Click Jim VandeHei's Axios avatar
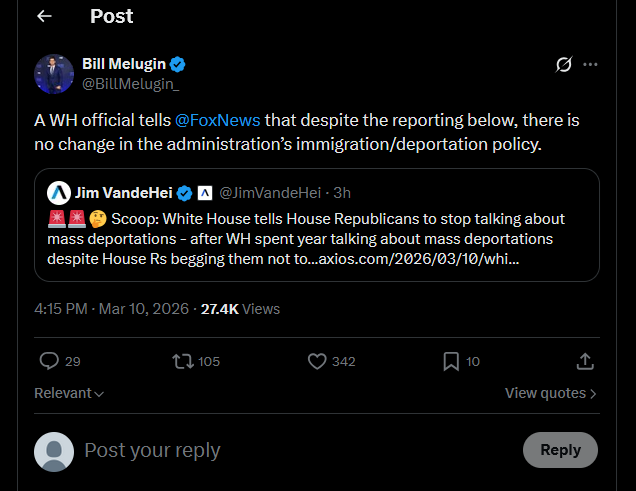Image resolution: width=636 pixels, height=491 pixels. [x=59, y=193]
